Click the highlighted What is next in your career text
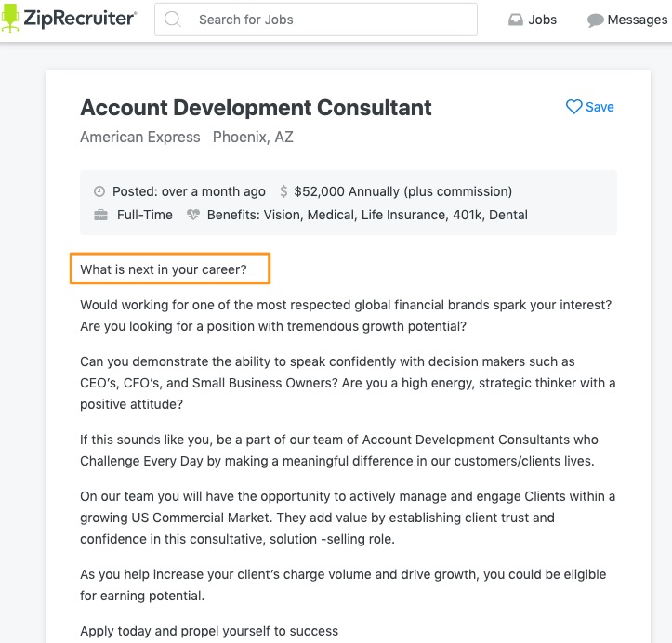The width and height of the screenshot is (672, 643). click(x=164, y=269)
